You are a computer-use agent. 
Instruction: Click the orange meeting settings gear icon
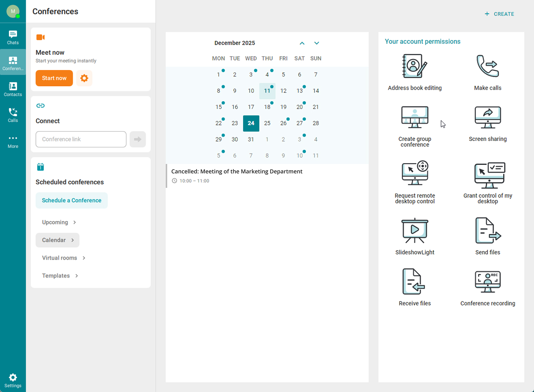84,78
